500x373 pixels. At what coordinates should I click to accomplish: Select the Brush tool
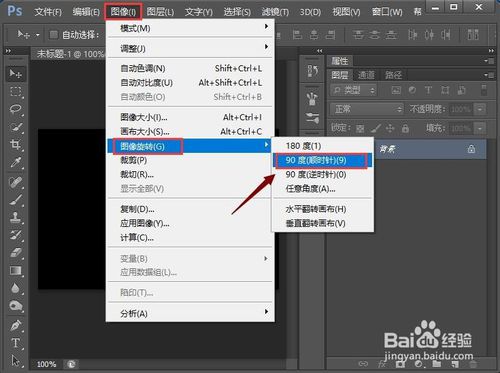click(x=15, y=200)
